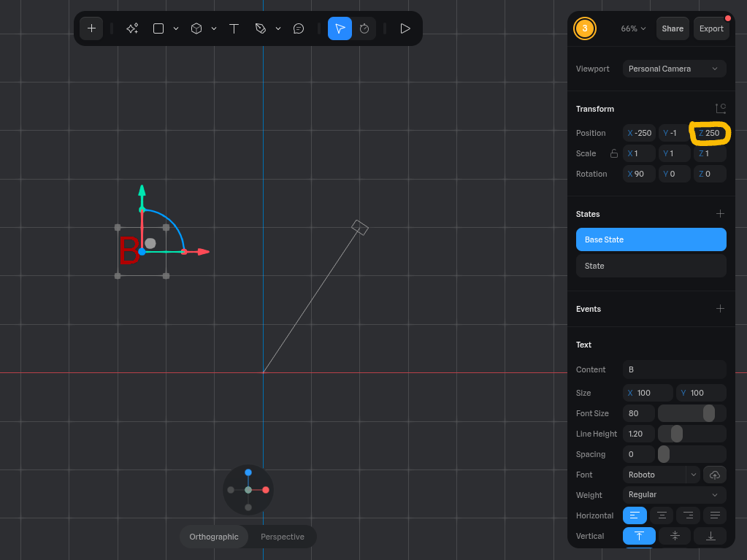
Task: Open the AI sparkle generate tool
Action: point(132,28)
